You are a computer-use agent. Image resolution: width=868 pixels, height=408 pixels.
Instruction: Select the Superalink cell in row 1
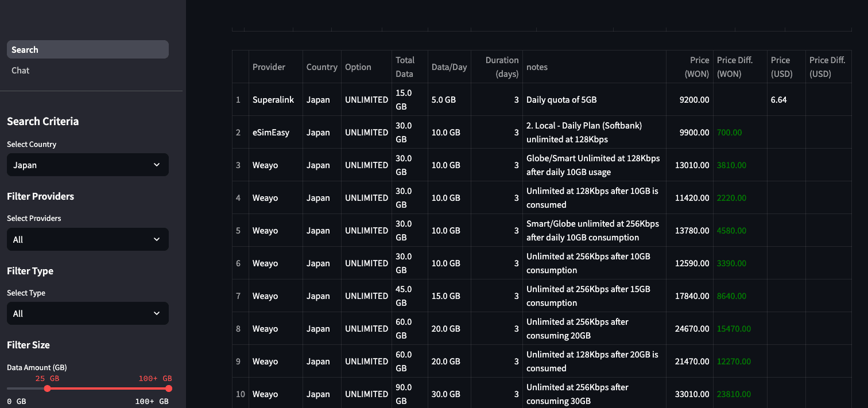[x=274, y=99]
